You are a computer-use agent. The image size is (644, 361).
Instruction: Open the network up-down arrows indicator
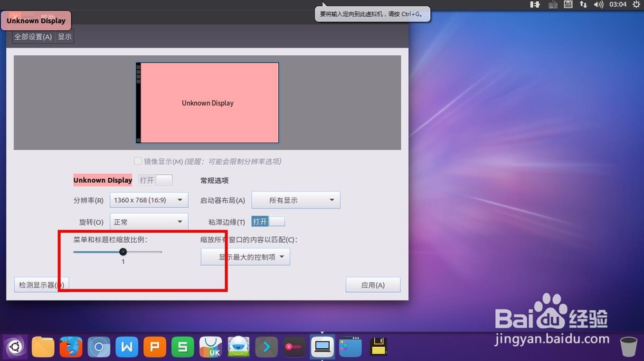pyautogui.click(x=583, y=5)
